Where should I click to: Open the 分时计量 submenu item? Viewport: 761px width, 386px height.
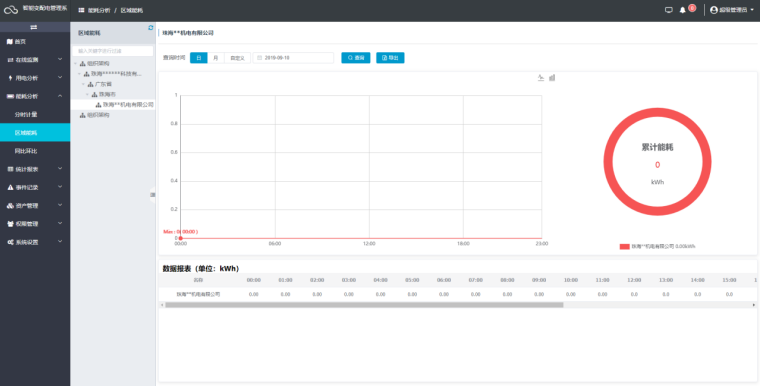coord(35,115)
